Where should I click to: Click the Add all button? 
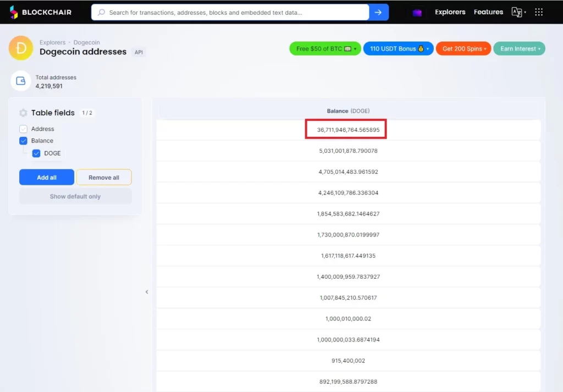pos(46,177)
